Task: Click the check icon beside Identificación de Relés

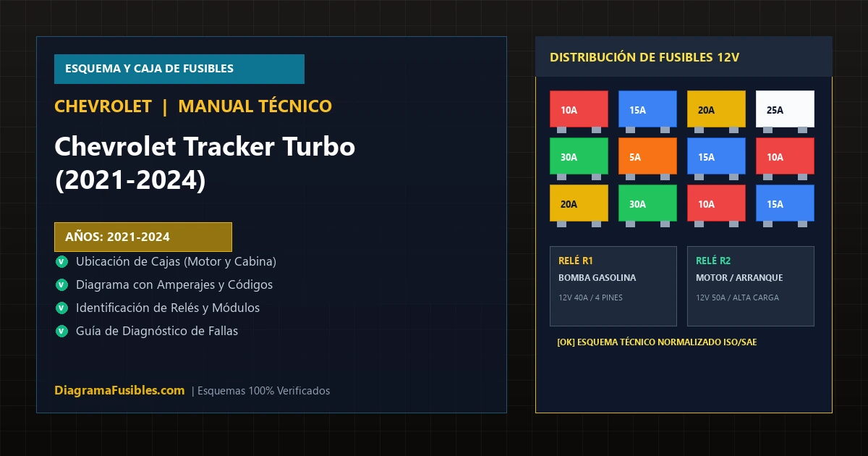Action: click(61, 308)
